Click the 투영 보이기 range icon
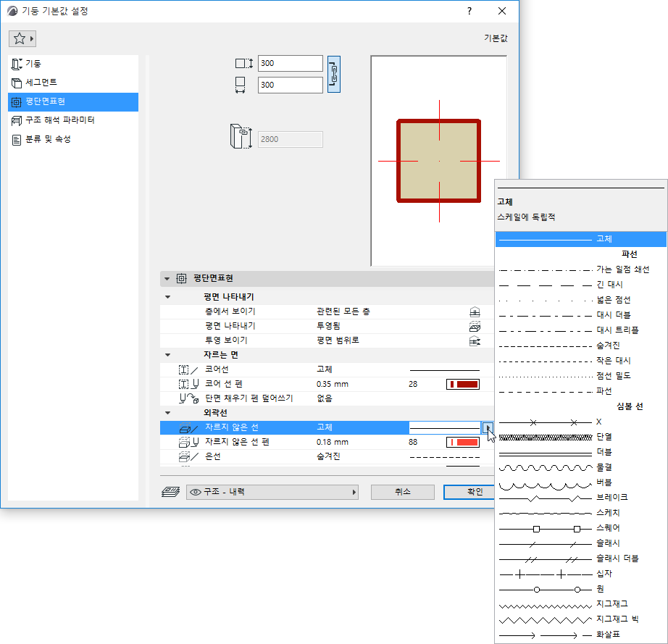Image resolution: width=668 pixels, height=644 pixels. 475,340
